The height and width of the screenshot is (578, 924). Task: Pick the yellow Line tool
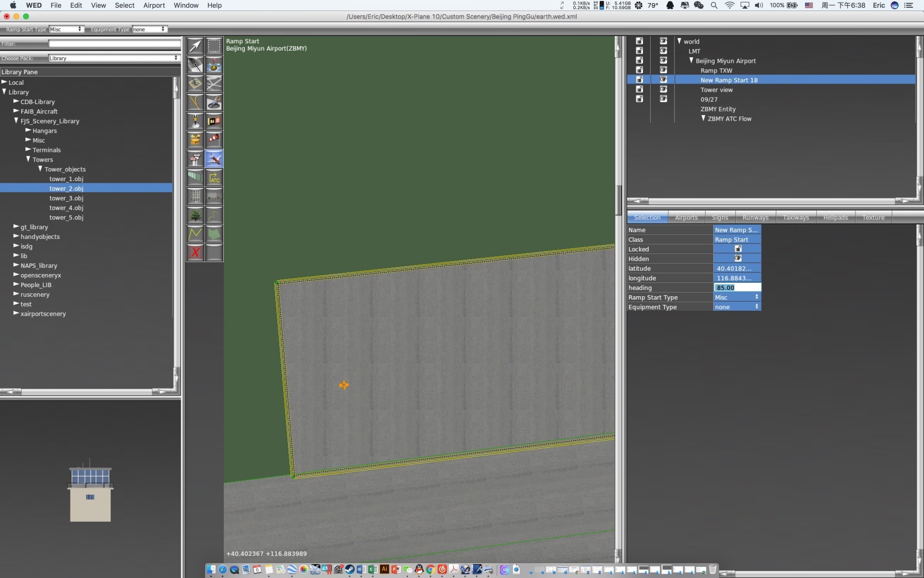tap(195, 234)
